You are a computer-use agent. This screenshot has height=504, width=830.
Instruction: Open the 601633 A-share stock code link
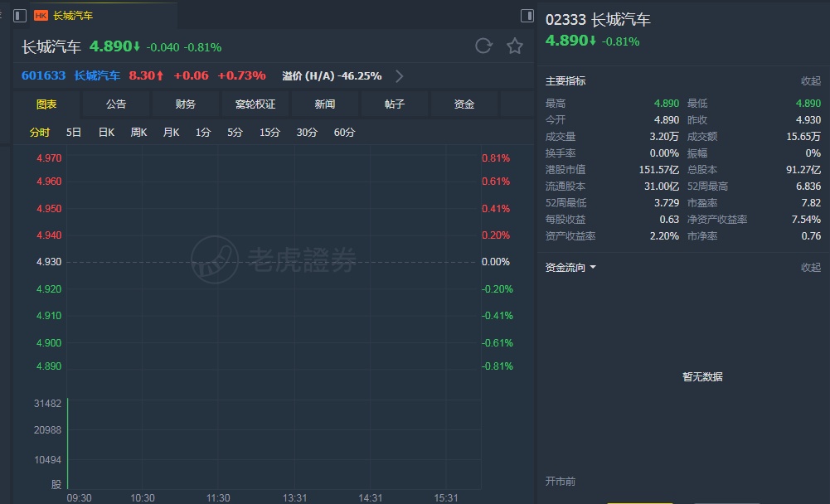click(43, 75)
